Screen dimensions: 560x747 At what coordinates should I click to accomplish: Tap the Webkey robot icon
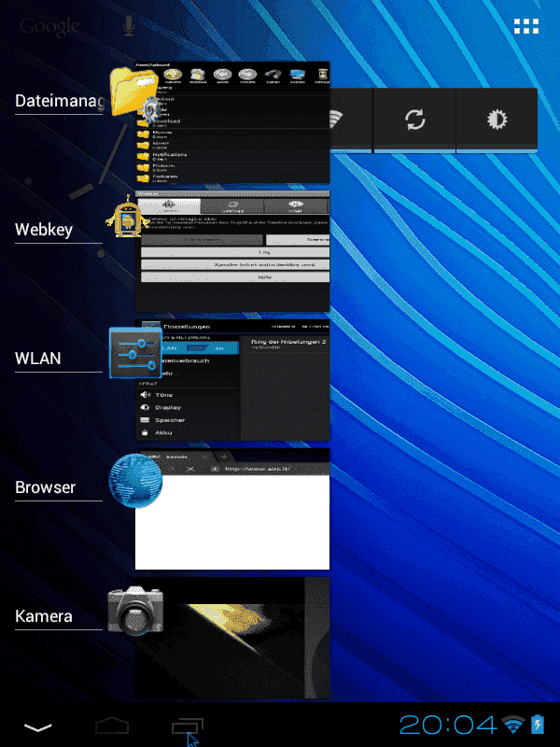(126, 216)
